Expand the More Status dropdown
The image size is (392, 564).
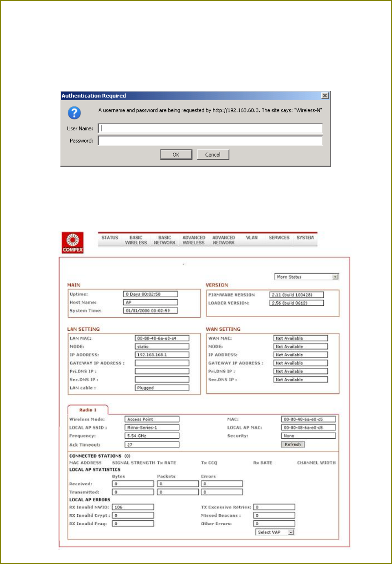tap(306, 277)
